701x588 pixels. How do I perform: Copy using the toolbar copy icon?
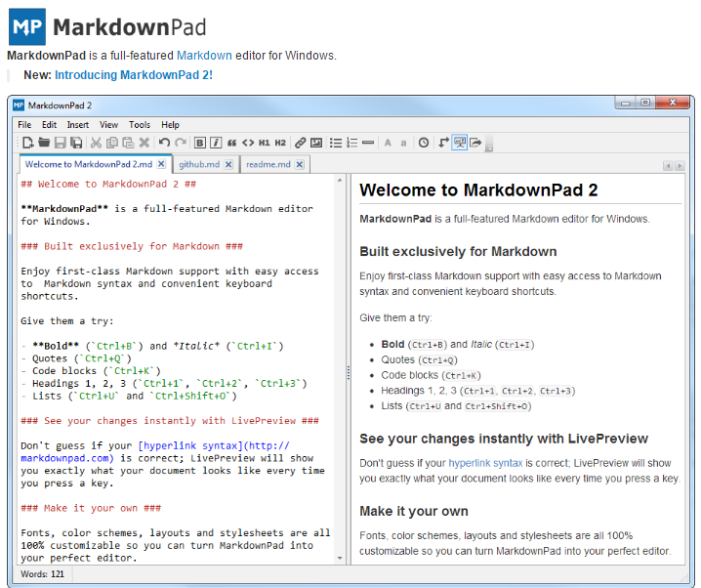click(x=111, y=143)
